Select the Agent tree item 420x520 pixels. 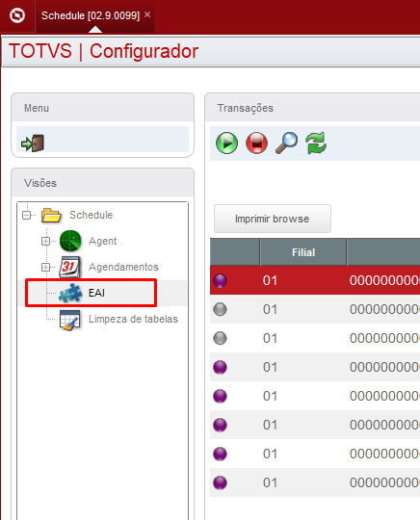point(102,241)
